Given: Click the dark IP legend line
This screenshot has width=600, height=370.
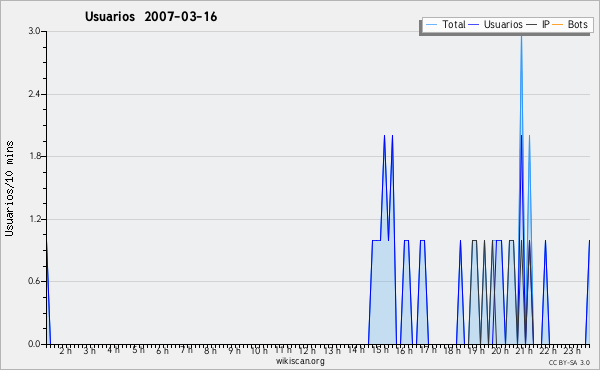Looking at the screenshot, I should pos(532,25).
